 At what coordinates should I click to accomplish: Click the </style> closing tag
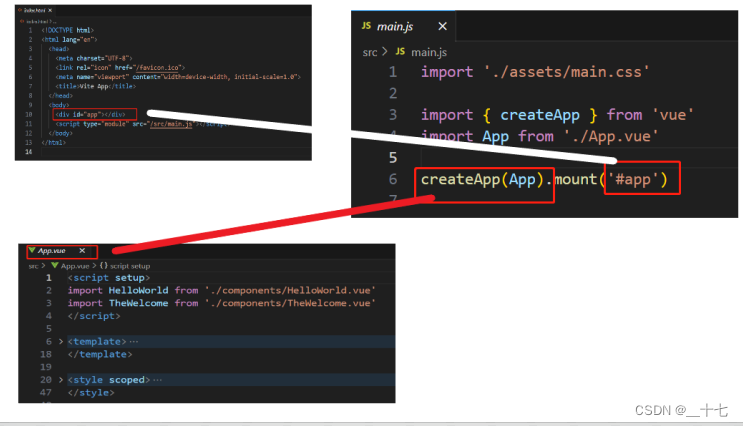tap(91, 393)
